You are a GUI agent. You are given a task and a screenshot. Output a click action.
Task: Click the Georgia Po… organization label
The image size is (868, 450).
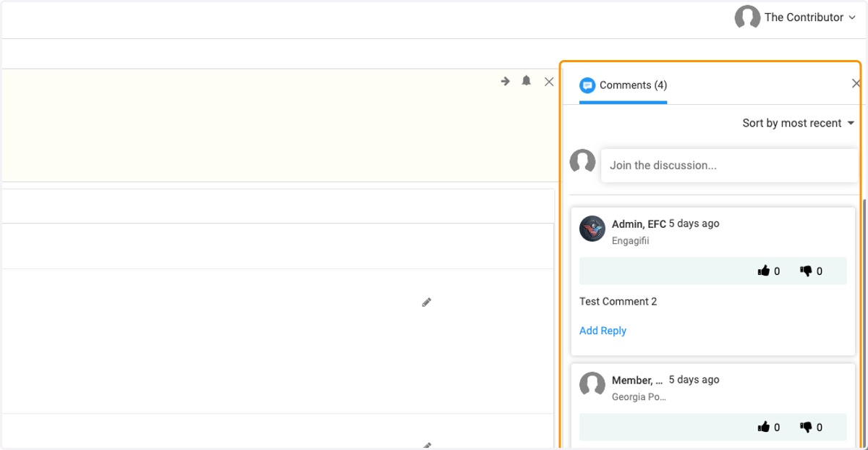coord(639,397)
